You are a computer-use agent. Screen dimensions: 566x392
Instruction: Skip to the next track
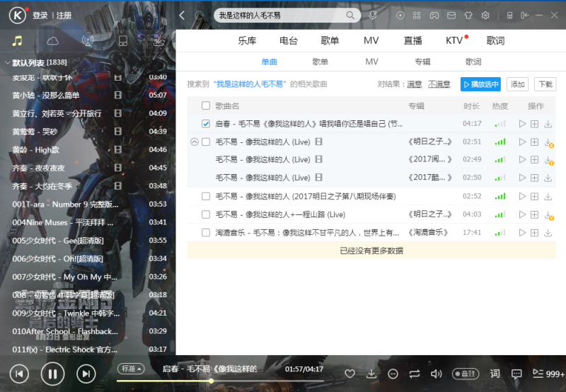86,374
